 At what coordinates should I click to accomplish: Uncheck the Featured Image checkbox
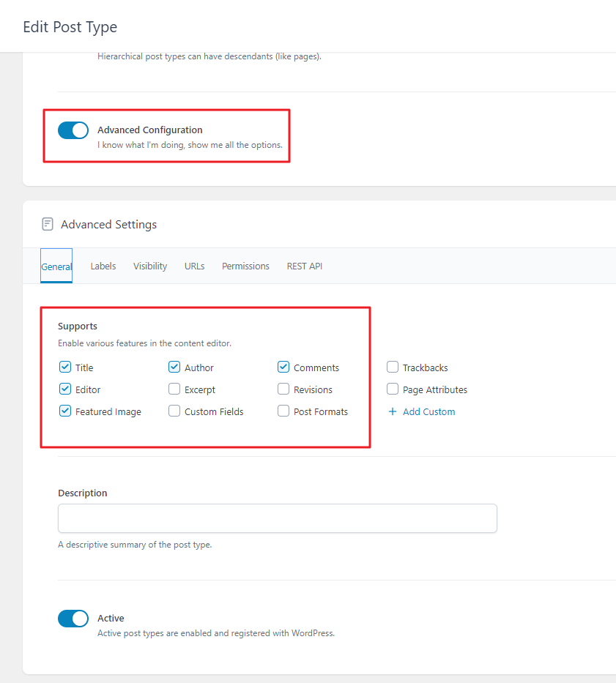tap(65, 411)
